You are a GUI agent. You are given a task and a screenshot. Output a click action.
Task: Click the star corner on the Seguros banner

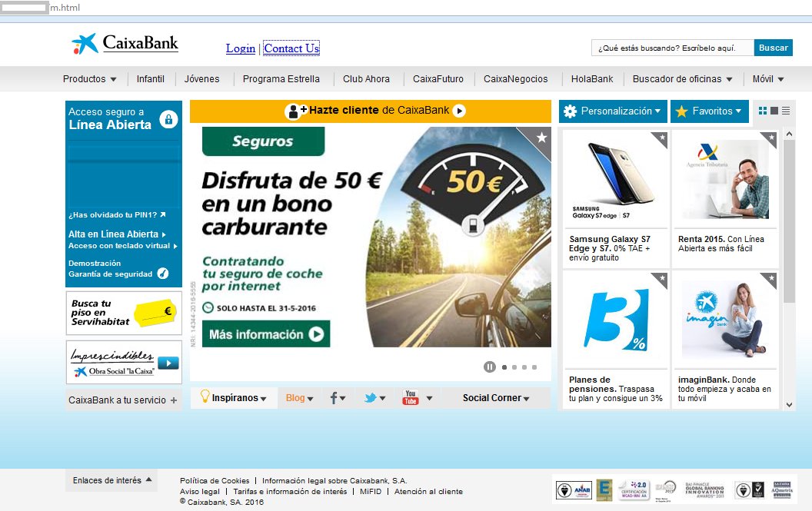(x=541, y=138)
